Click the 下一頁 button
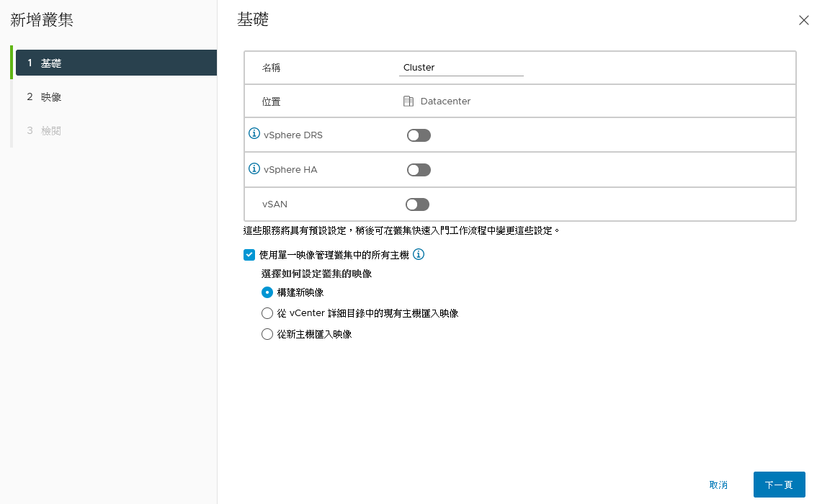The height and width of the screenshot is (504, 817). click(x=779, y=485)
